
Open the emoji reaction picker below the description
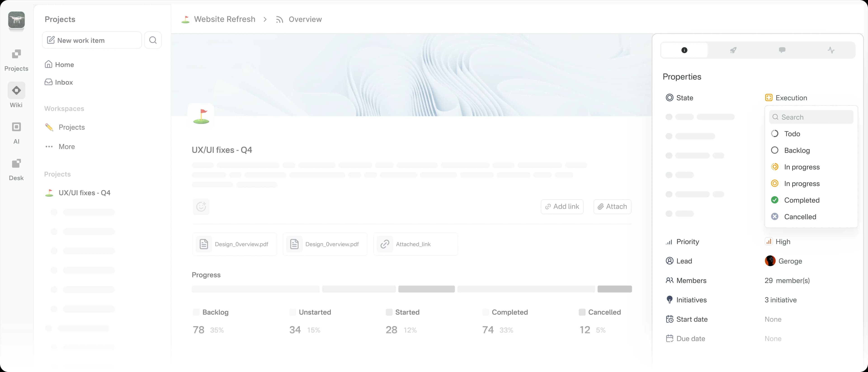[x=201, y=206]
